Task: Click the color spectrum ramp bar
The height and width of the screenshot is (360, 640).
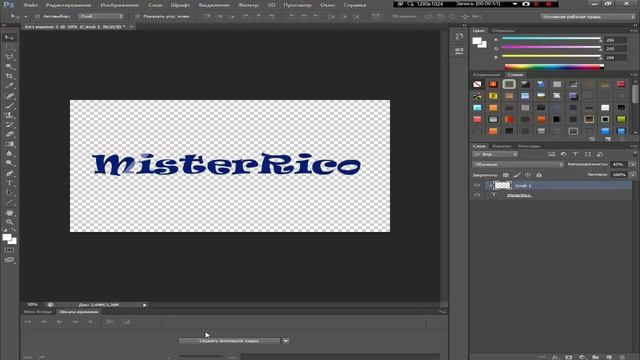Action: click(x=554, y=67)
